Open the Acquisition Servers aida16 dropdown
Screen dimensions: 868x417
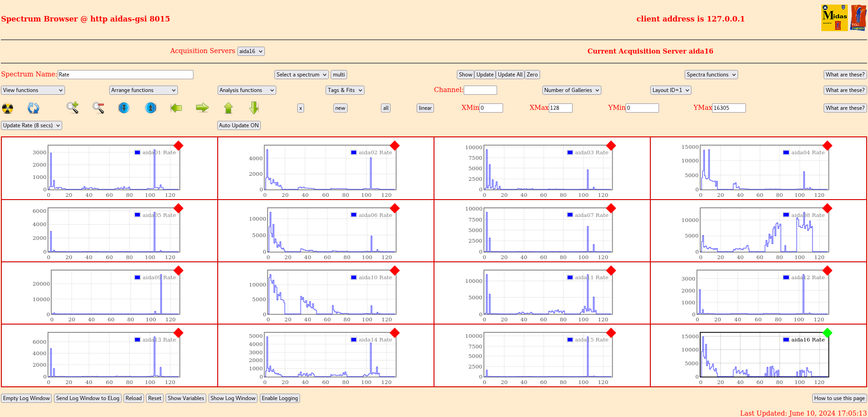(251, 51)
